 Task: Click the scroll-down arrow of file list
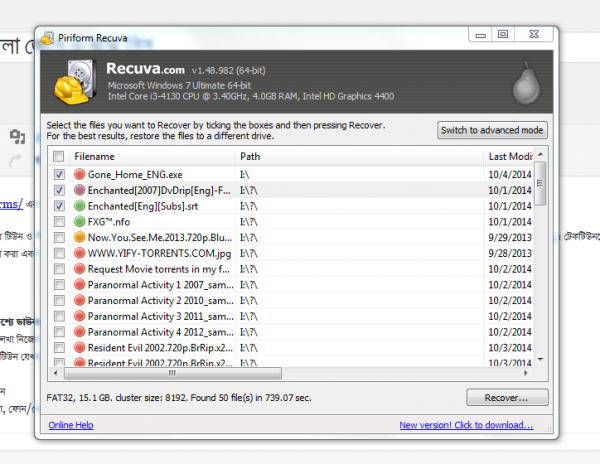coord(540,359)
